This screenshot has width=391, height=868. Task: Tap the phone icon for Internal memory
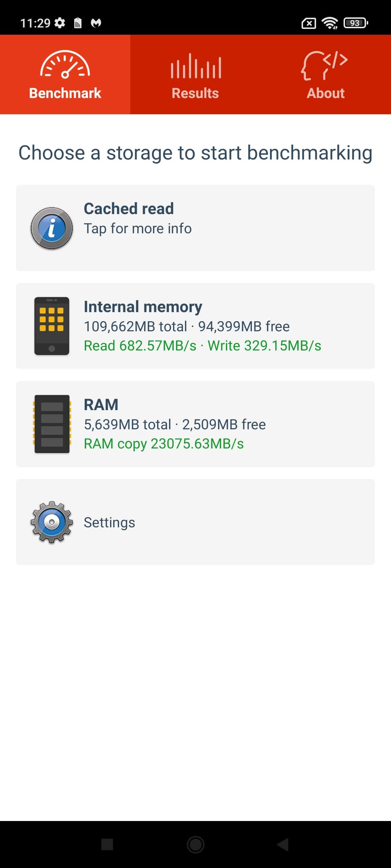pos(52,326)
